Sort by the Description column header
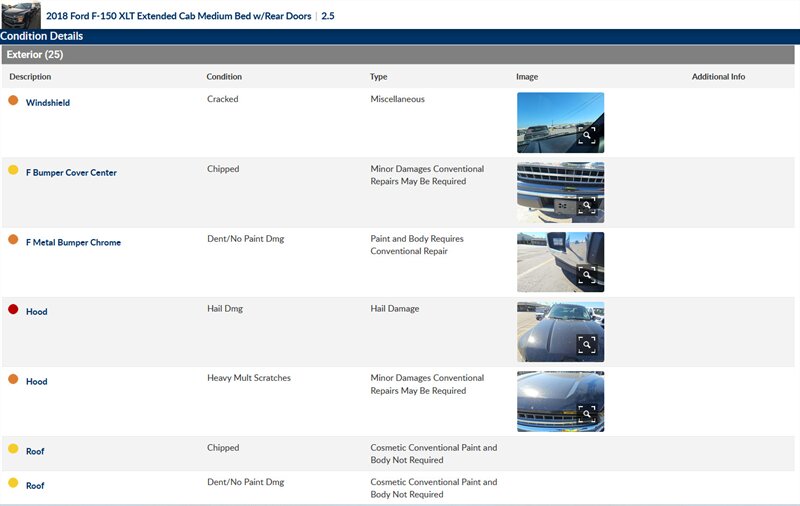Viewport: 800px width, 506px height. click(x=30, y=77)
